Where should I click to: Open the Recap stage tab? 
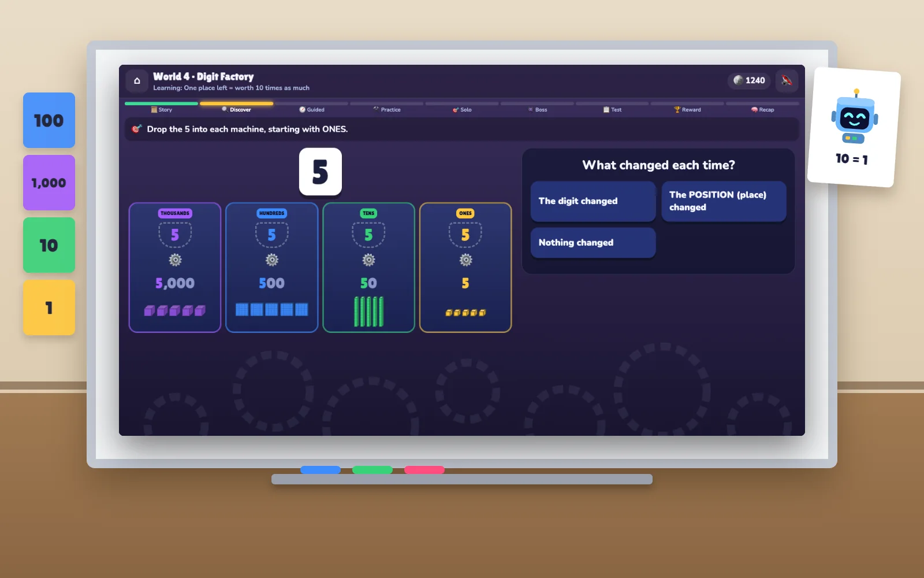point(762,109)
